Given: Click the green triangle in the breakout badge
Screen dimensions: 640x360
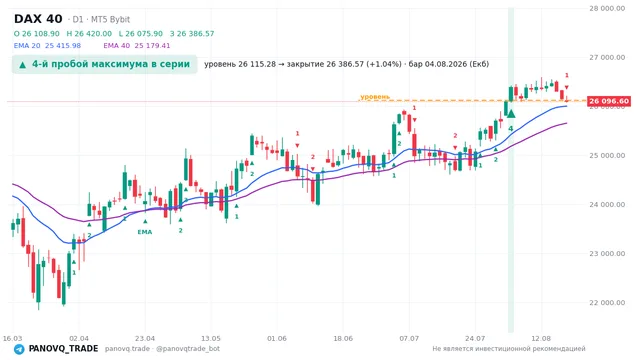Looking at the screenshot, I should (23, 65).
